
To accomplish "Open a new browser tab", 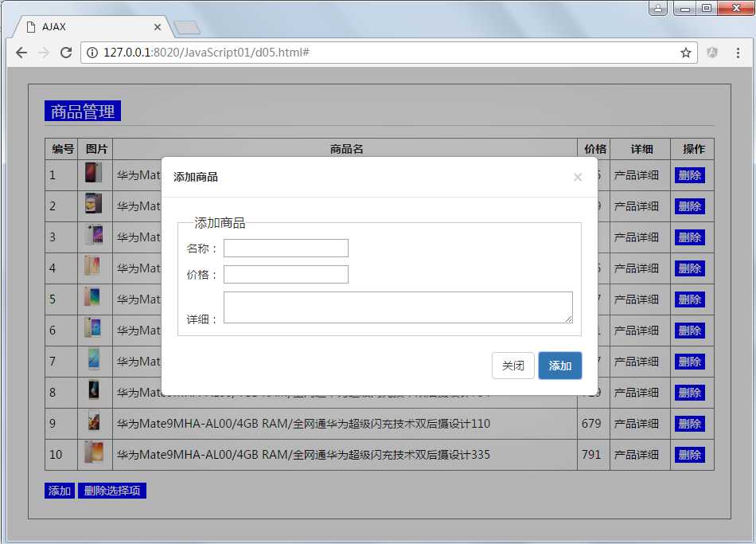I will (x=187, y=28).
